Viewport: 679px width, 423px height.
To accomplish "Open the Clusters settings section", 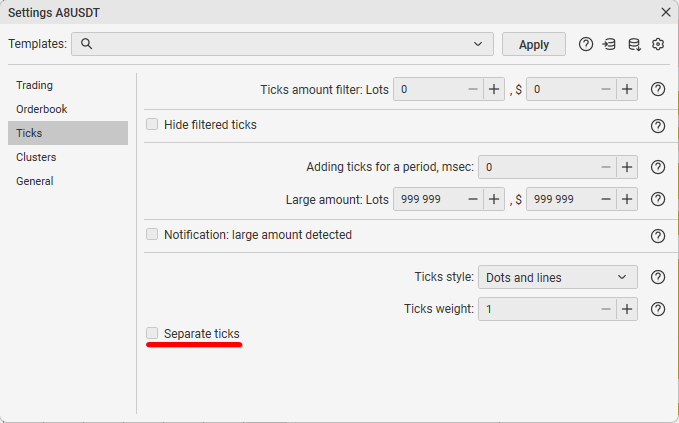I will [36, 157].
